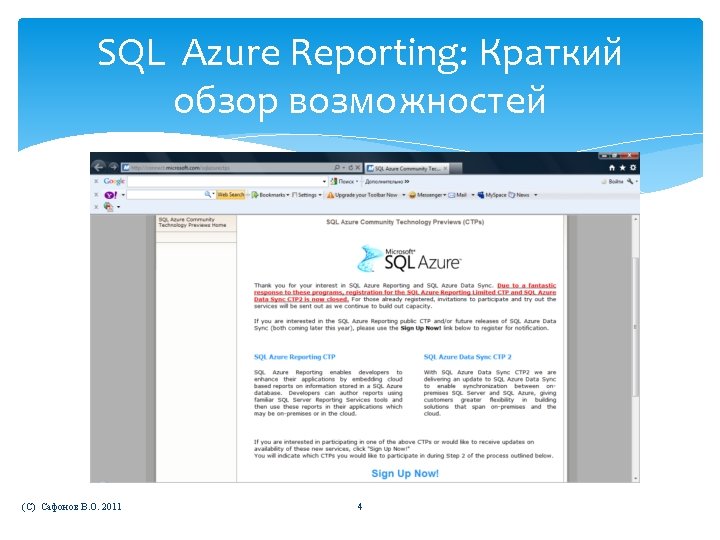
Task: Click the Sign Up Now! link
Action: (405, 473)
